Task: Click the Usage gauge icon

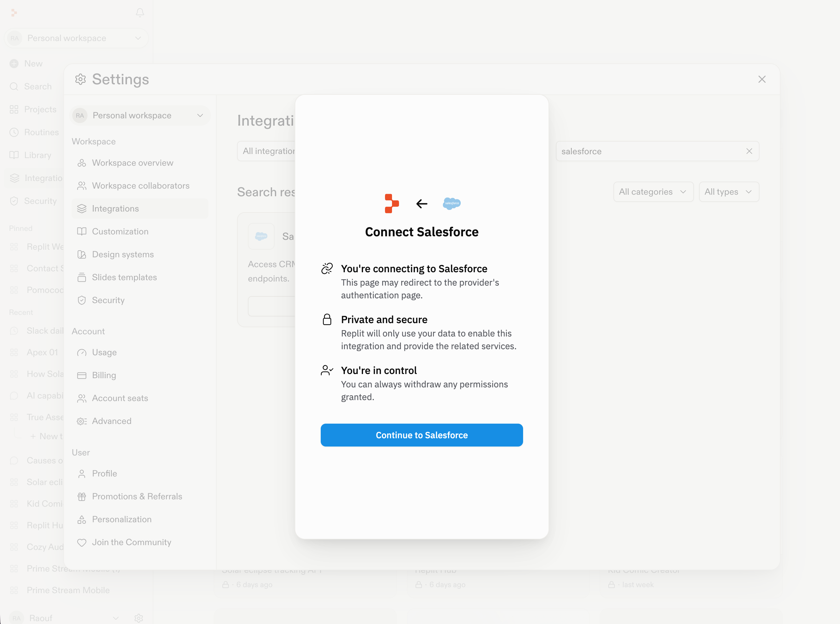Action: coord(82,352)
